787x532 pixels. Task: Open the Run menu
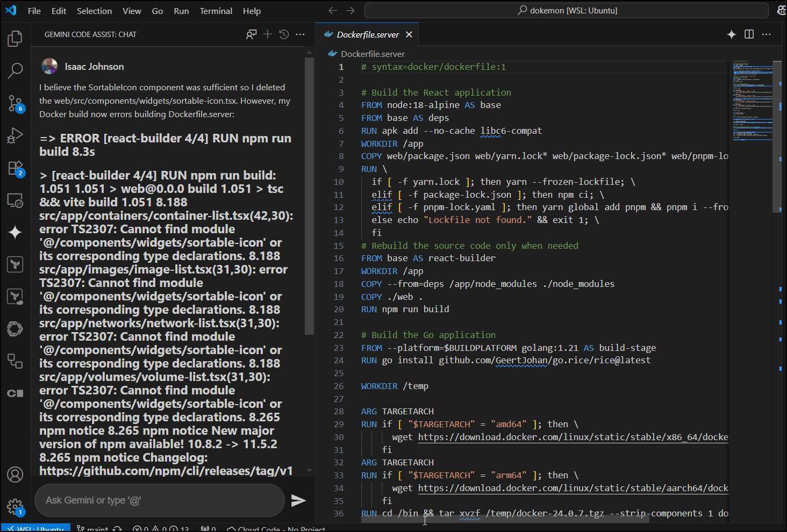click(x=181, y=11)
